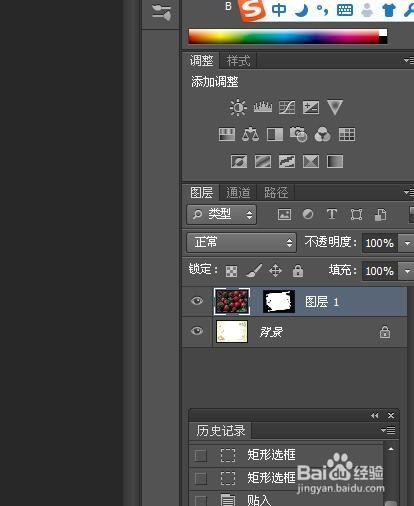Lock image pixels with brush icon

[x=254, y=270]
